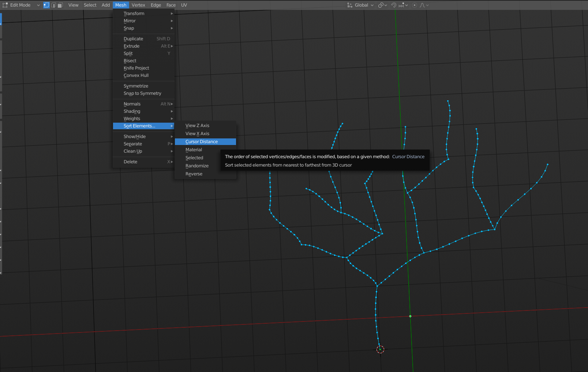The image size is (588, 372).
Task: Open the pivot point dropdown
Action: 382,5
